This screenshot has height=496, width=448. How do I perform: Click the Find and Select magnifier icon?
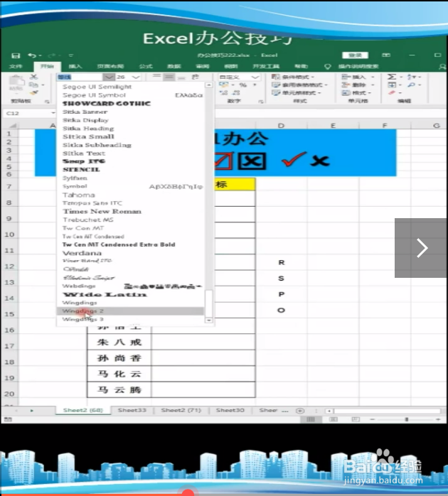coord(412,85)
